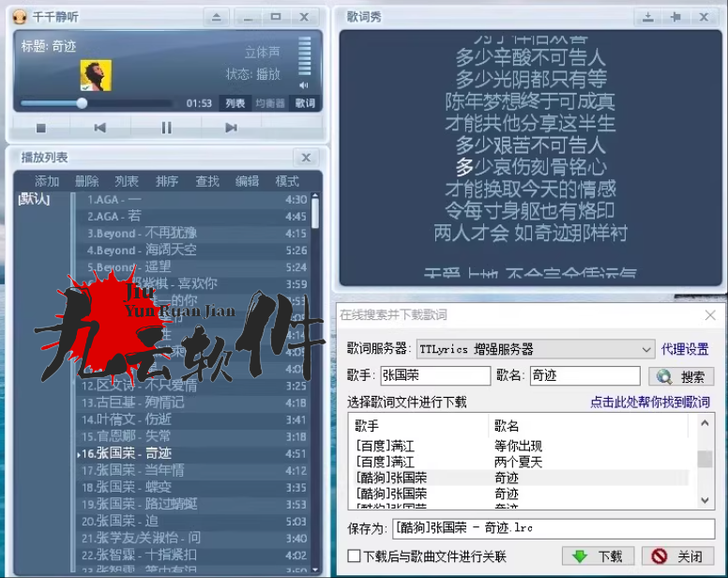The height and width of the screenshot is (578, 728).
Task: Select track 2.AGA - 若
Action: [192, 217]
